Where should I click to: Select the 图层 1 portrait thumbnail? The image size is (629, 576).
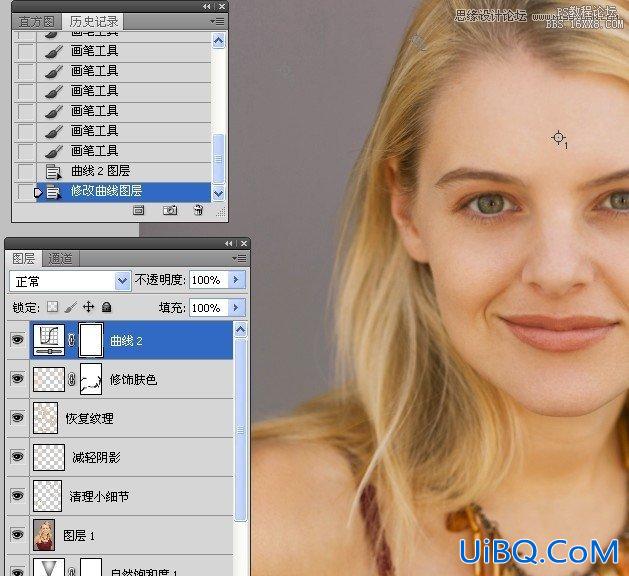click(x=44, y=535)
